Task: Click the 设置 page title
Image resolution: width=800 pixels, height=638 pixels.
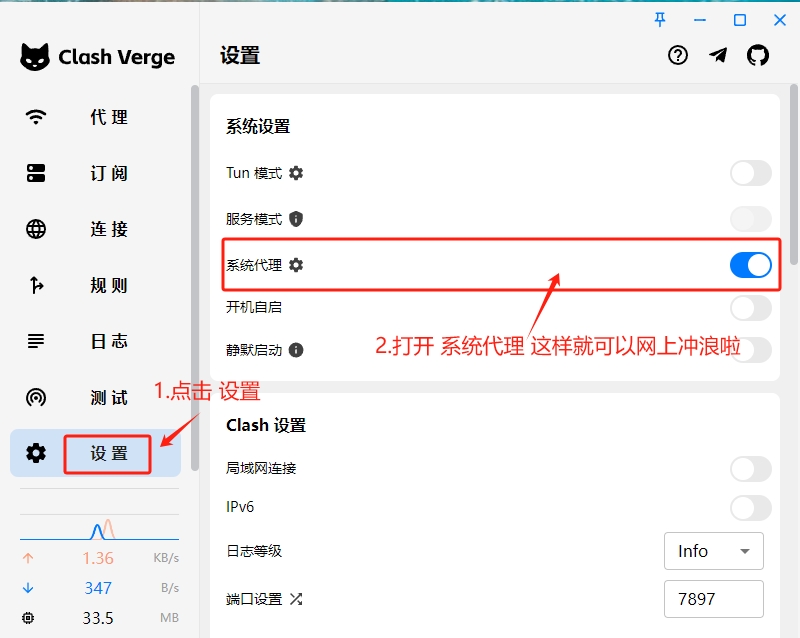Action: [x=240, y=55]
